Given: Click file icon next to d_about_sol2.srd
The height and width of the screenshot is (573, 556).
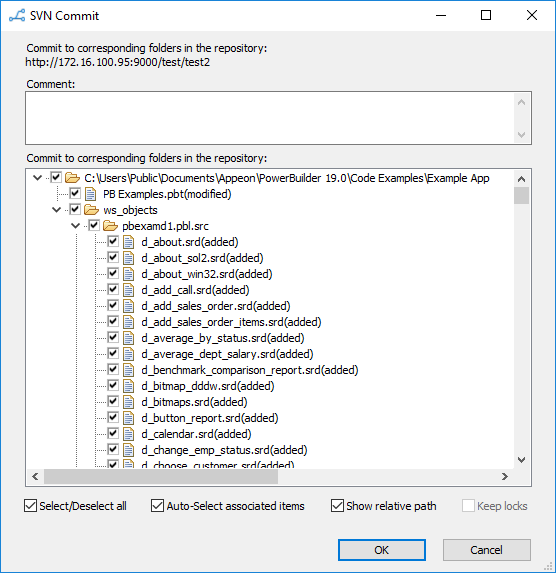Looking at the screenshot, I should point(128,258).
